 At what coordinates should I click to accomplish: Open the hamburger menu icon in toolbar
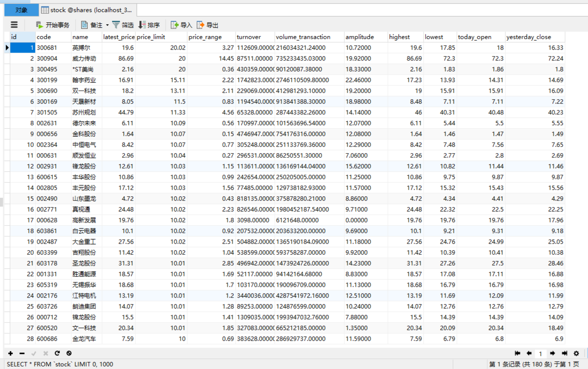click(x=14, y=25)
